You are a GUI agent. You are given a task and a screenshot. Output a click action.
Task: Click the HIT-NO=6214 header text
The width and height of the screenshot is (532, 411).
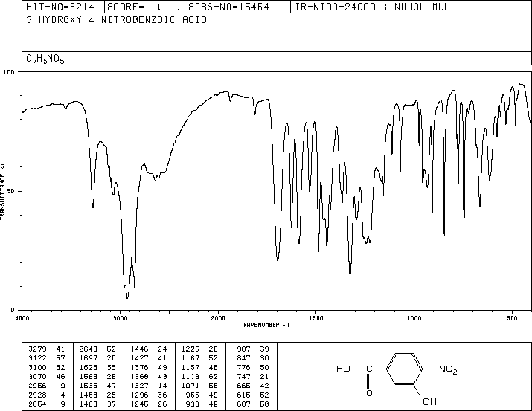[x=60, y=7]
